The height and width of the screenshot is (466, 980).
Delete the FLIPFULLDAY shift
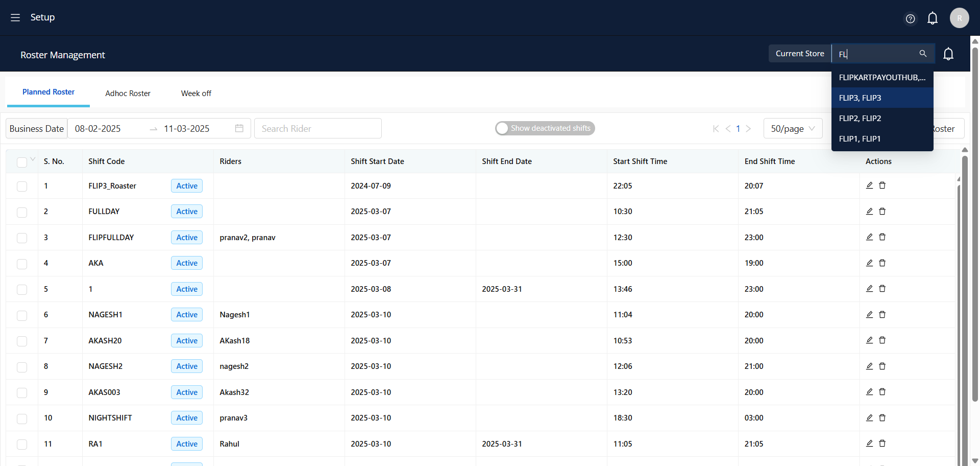point(882,237)
